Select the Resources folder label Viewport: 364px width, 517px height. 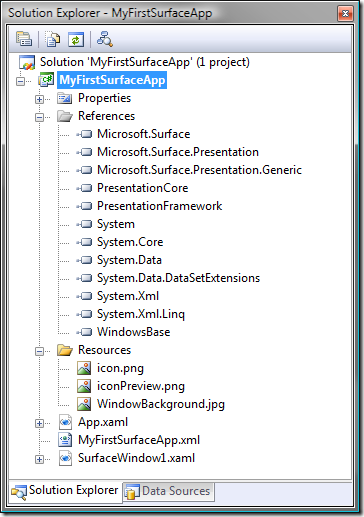[104, 350]
